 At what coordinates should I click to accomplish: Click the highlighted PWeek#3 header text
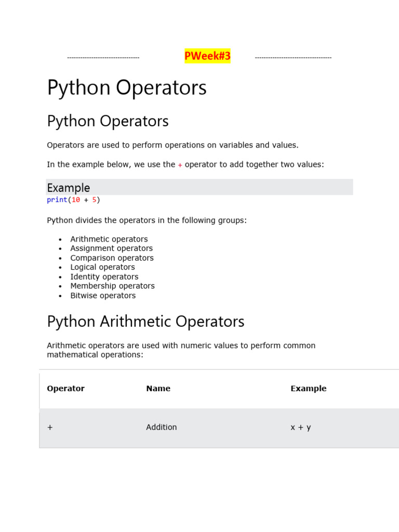(x=207, y=56)
